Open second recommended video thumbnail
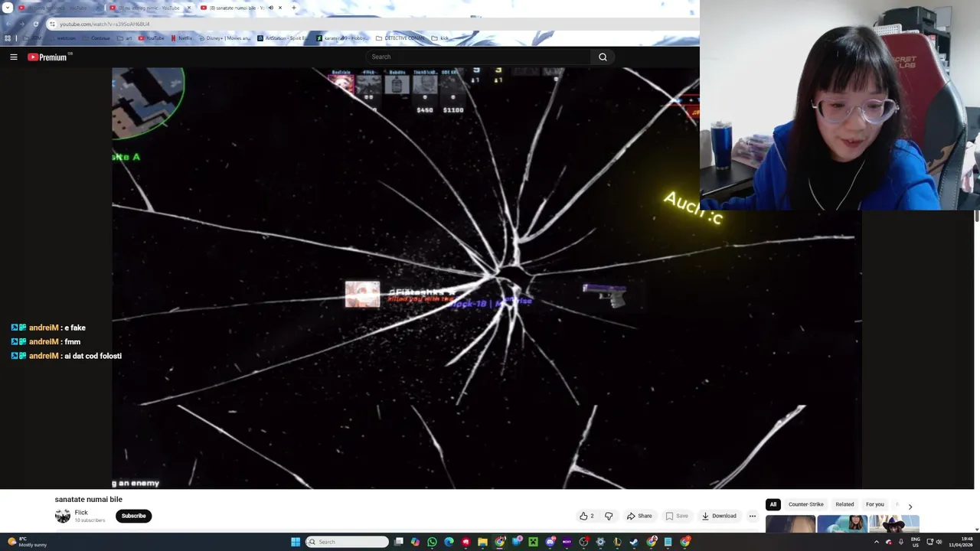 [842, 524]
